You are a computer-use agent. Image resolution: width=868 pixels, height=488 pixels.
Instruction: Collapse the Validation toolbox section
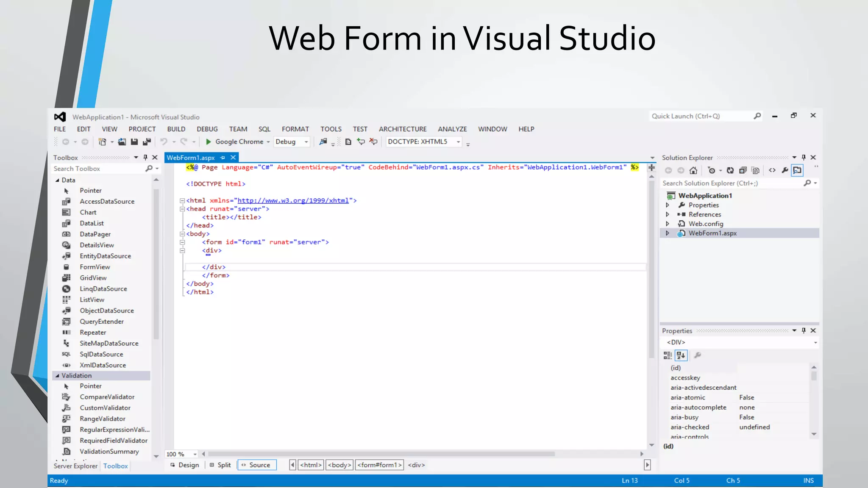tap(57, 376)
